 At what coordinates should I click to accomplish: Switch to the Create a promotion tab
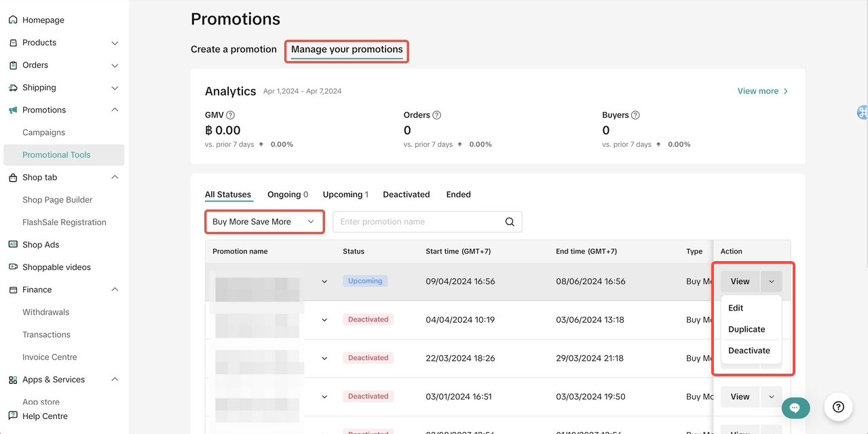(x=233, y=50)
